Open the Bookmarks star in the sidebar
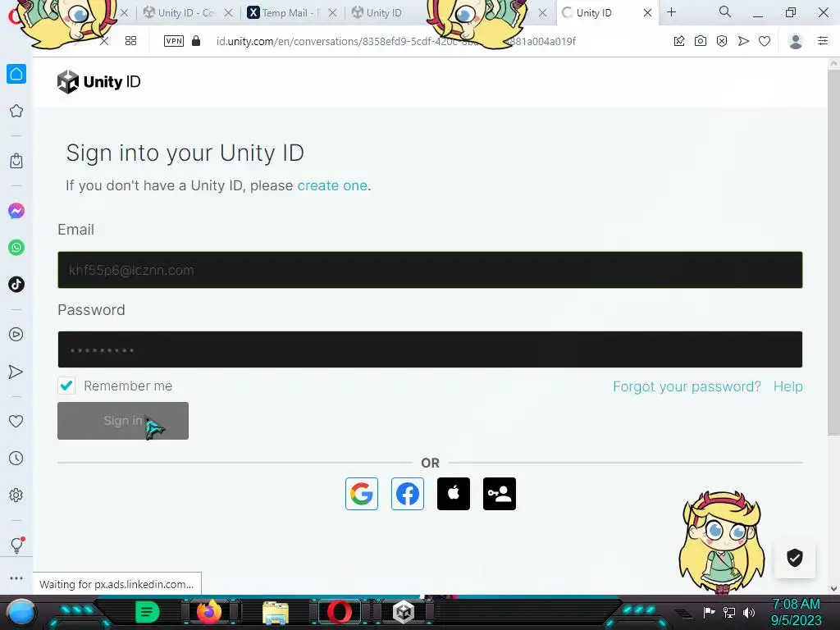This screenshot has width=840, height=630. tap(16, 111)
